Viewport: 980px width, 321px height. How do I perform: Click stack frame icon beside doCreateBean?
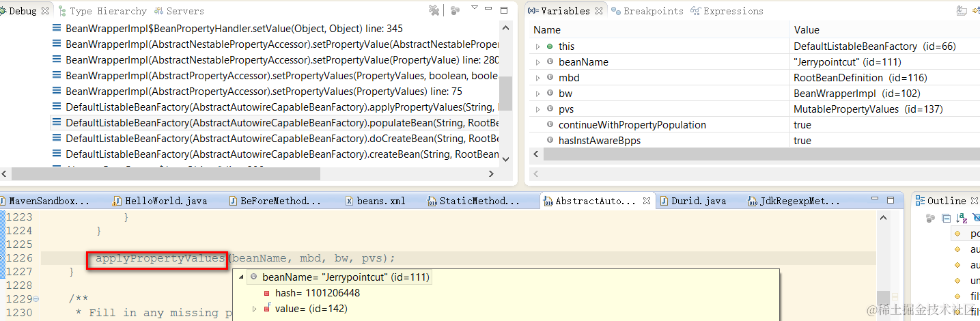pos(57,139)
